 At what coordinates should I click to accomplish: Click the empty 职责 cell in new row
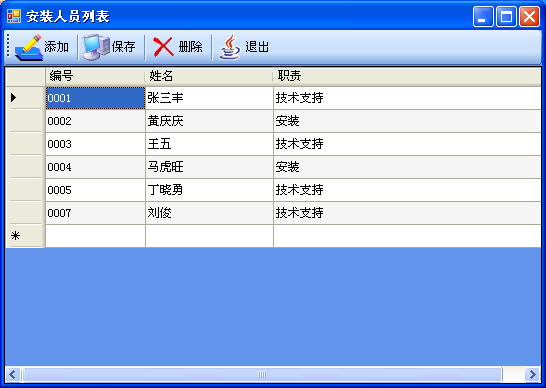click(407, 236)
